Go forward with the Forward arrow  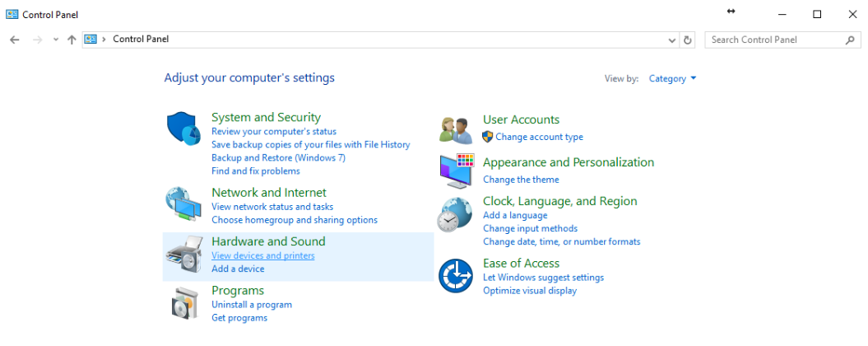(38, 40)
